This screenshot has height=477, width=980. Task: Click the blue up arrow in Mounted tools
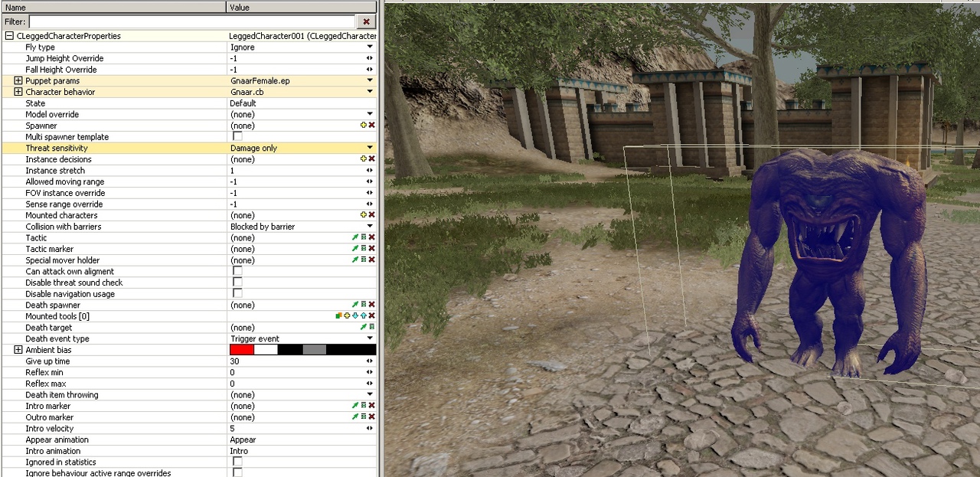364,316
